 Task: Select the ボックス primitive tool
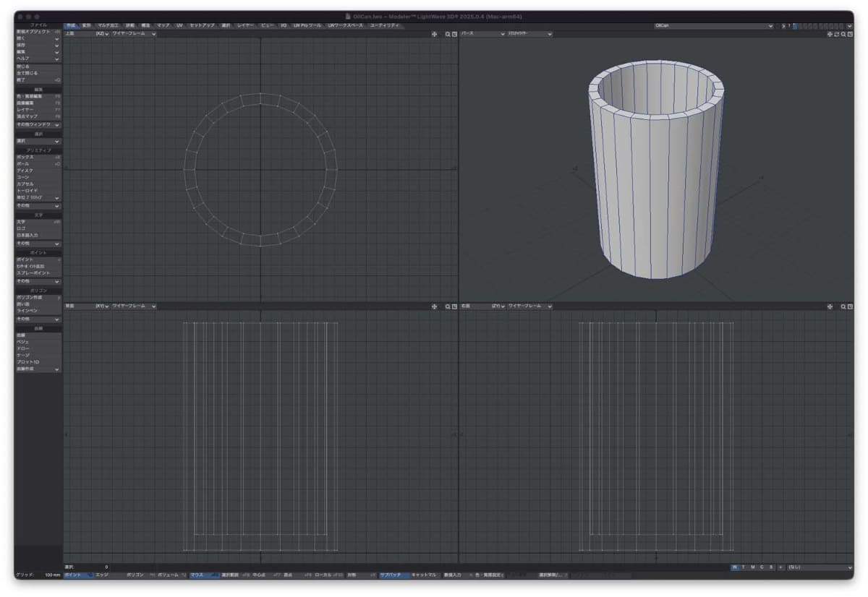38,157
